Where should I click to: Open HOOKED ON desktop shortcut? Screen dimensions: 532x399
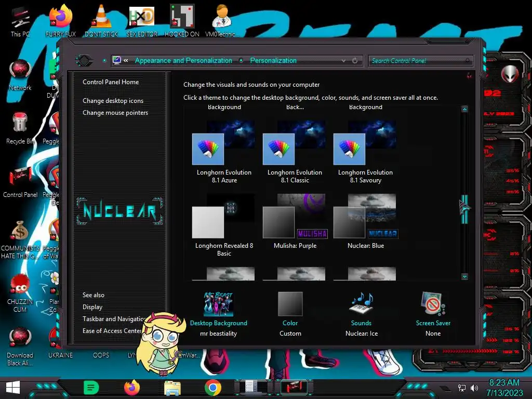(182, 20)
